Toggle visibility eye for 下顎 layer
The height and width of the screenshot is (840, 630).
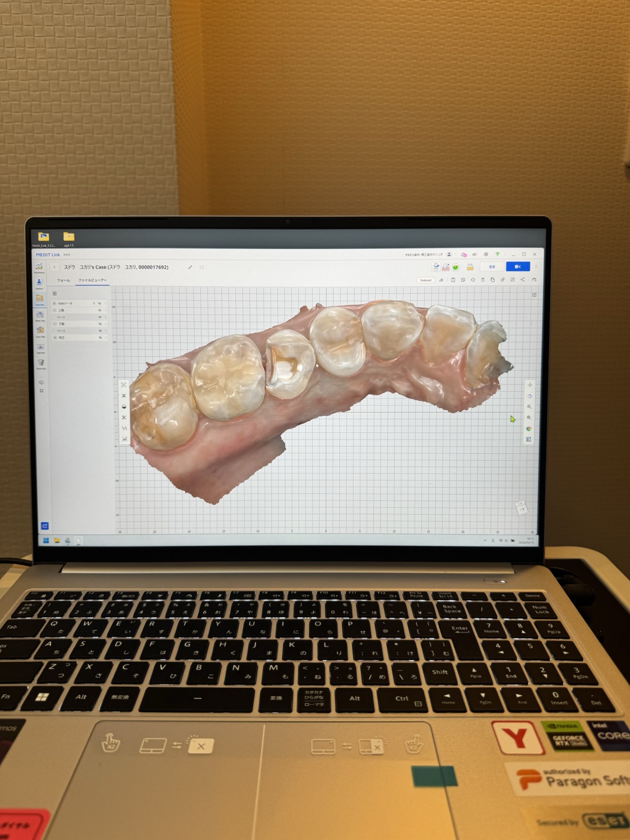100,324
